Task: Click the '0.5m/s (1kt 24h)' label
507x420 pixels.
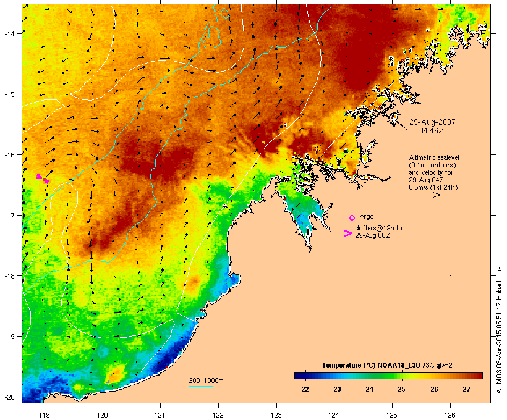Action: [433, 187]
